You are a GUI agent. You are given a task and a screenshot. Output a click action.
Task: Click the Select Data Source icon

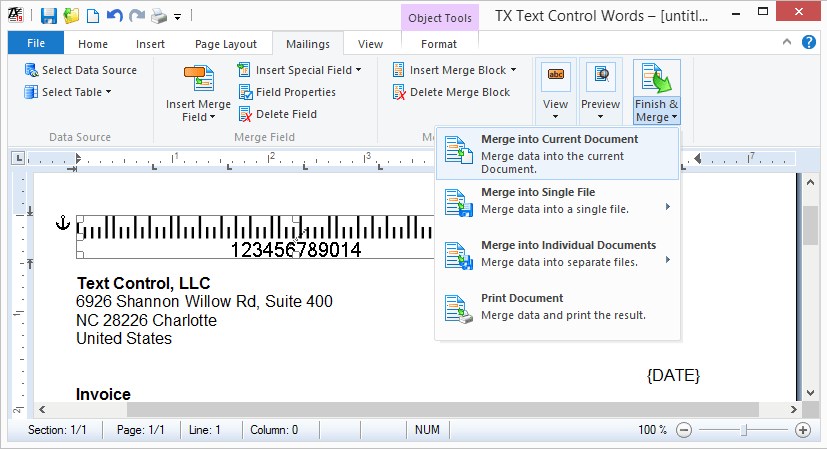click(31, 70)
